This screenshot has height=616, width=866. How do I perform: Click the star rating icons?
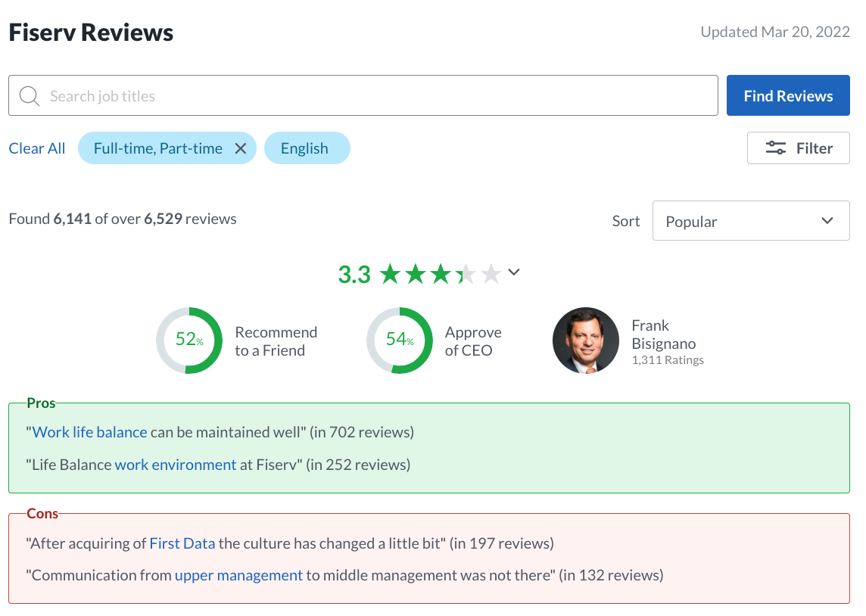pyautogui.click(x=441, y=274)
